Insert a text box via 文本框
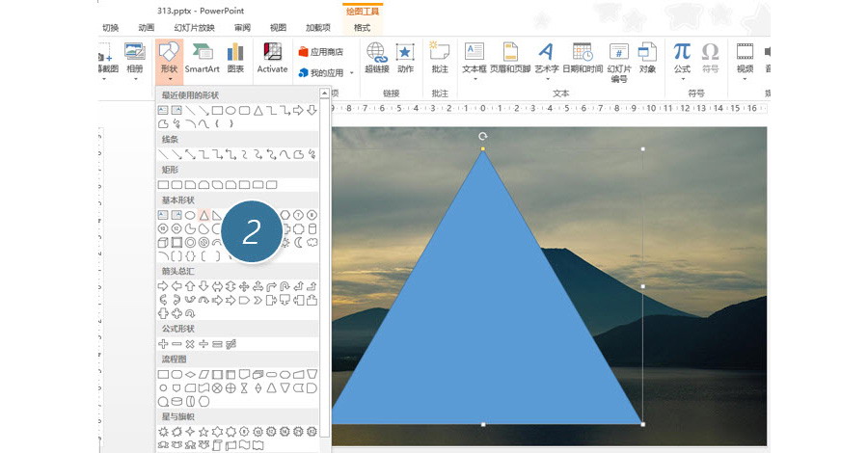Viewport: 868px width, 453px height. click(475, 58)
